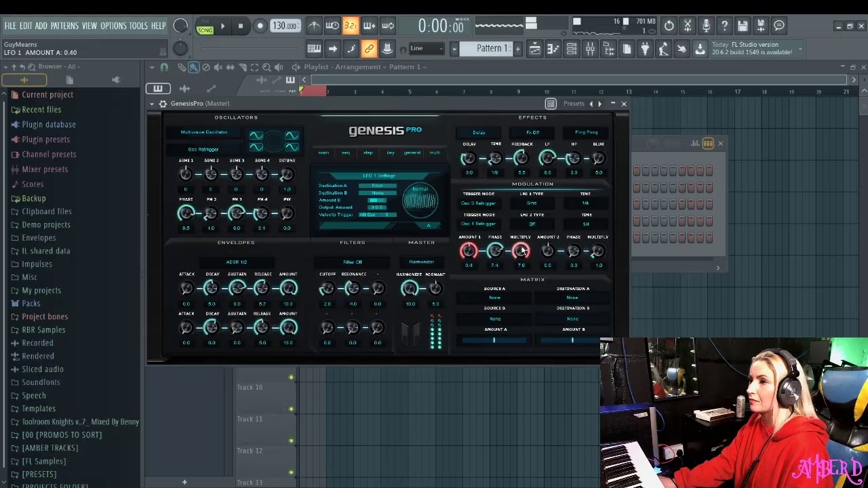Open the news chat bubble icon
The height and width of the screenshot is (488, 868).
pos(779,26)
